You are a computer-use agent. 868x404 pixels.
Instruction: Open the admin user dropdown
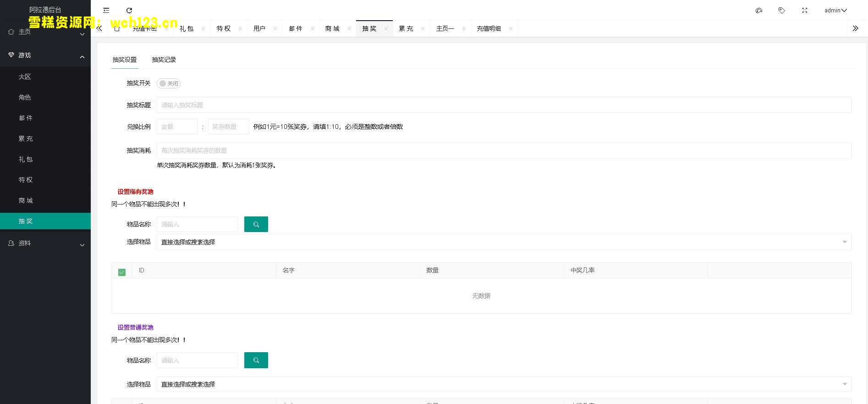835,10
